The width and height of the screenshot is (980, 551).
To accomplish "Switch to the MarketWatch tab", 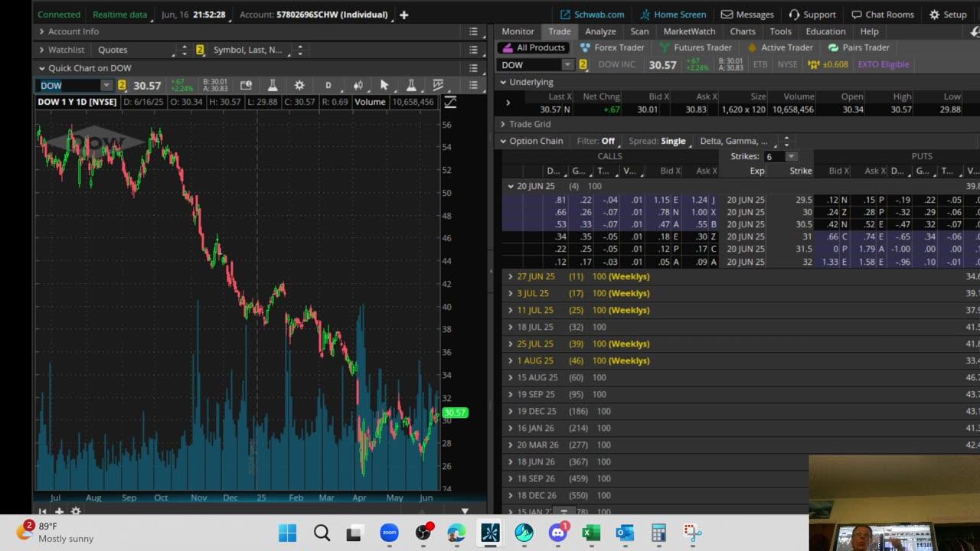I will [x=689, y=31].
